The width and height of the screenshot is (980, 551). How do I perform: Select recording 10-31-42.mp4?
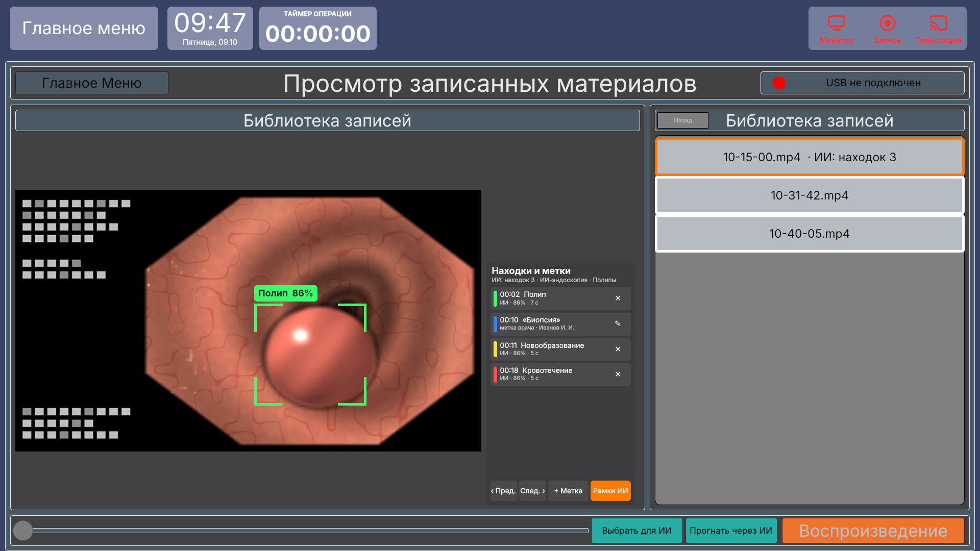(810, 195)
